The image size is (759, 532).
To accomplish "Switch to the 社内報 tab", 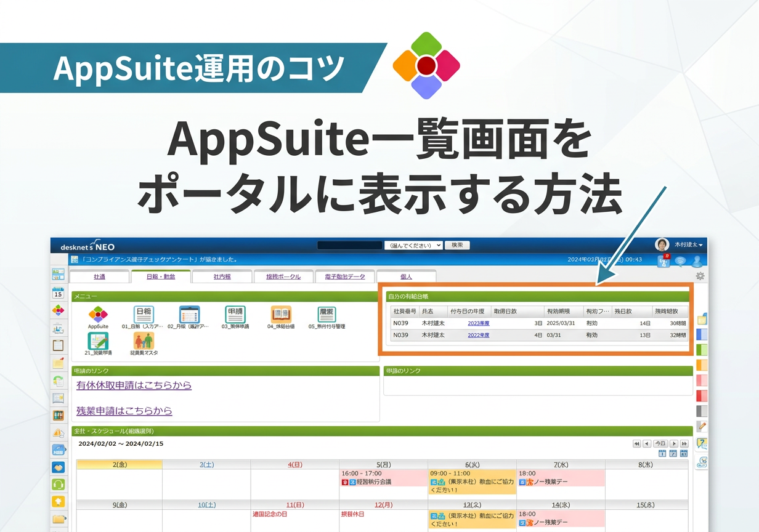I will 222,276.
